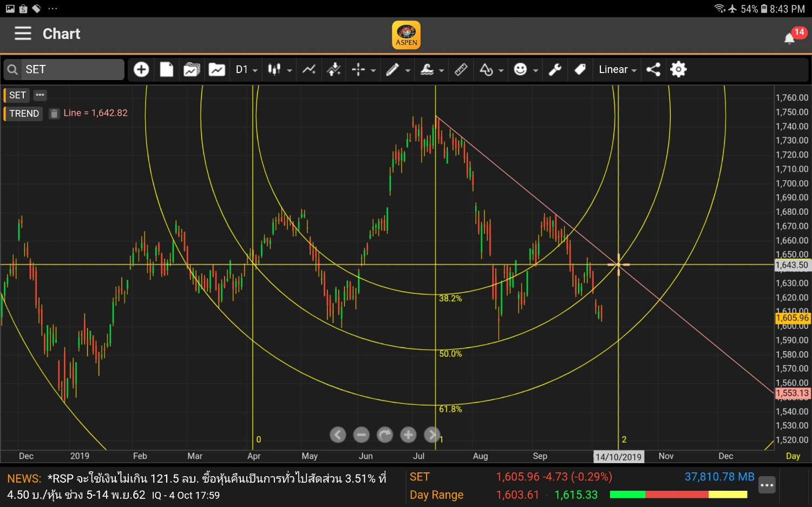Viewport: 812px width, 507px height.
Task: Open the emoji stickers dropdown
Action: pyautogui.click(x=526, y=69)
